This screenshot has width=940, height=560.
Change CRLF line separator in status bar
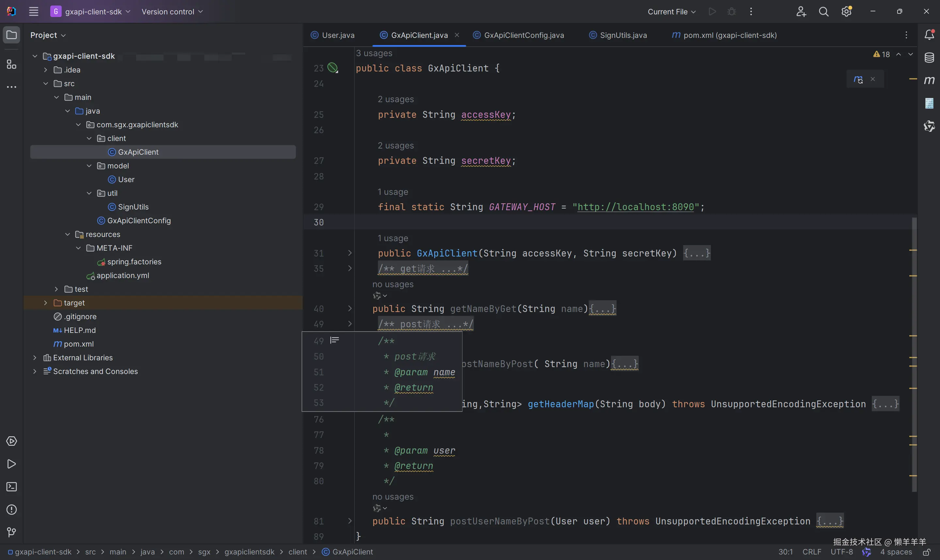[x=812, y=552]
